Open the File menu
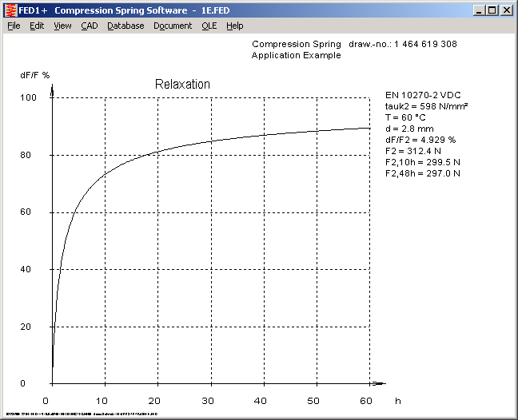Image resolution: width=518 pixels, height=420 pixels. tap(14, 26)
